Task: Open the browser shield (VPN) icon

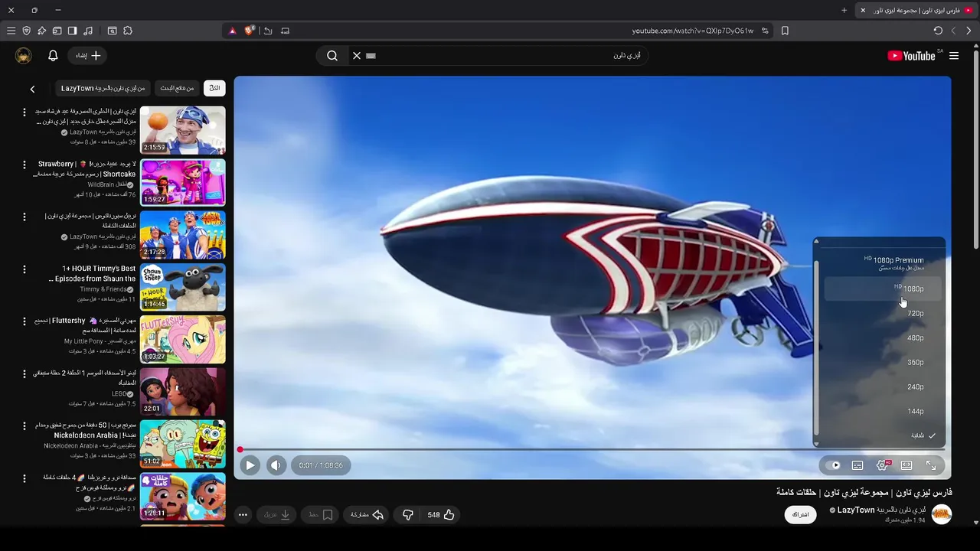Action: tap(26, 31)
